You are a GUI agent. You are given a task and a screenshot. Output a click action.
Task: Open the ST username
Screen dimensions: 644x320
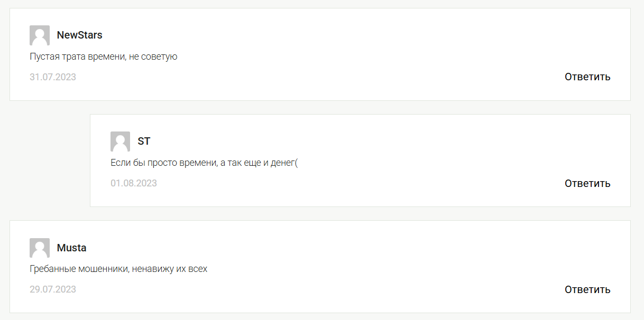tap(144, 142)
